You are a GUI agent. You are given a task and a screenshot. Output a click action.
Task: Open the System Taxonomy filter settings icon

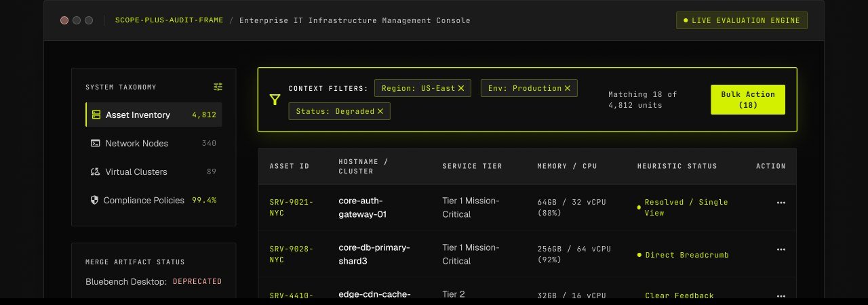[218, 87]
